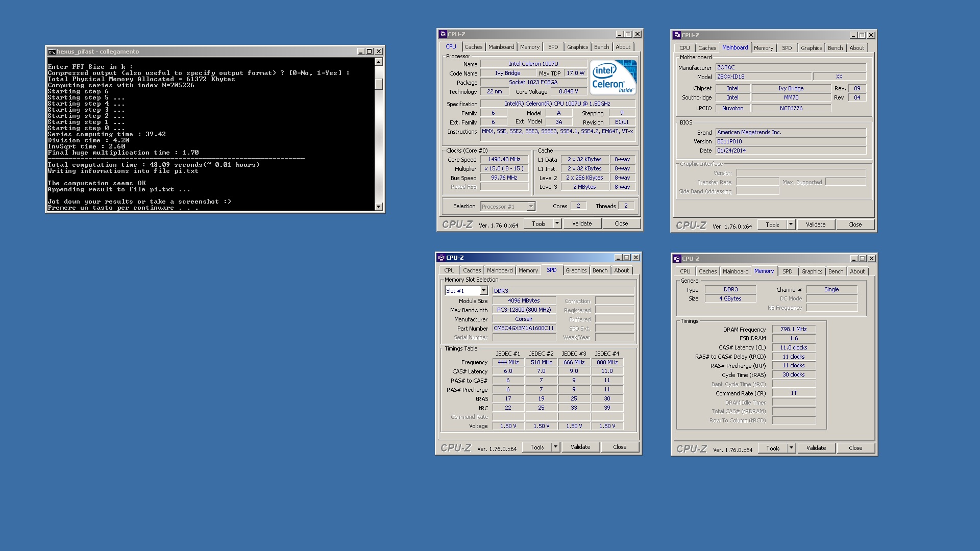Click Tools button in the SPD window
This screenshot has width=980, height=551.
pos(537,447)
